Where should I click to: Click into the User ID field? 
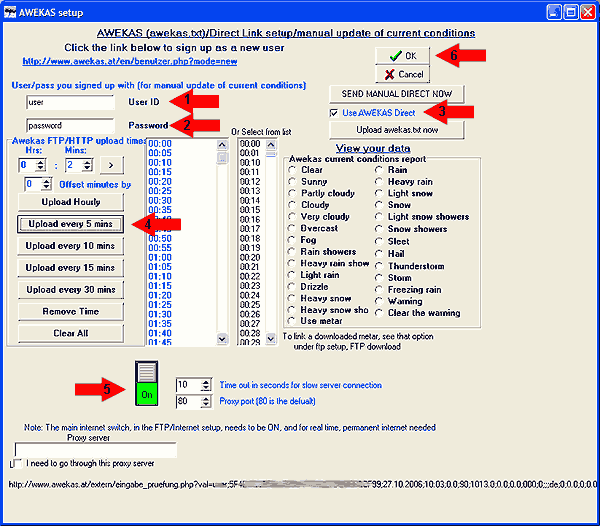pyautogui.click(x=70, y=102)
